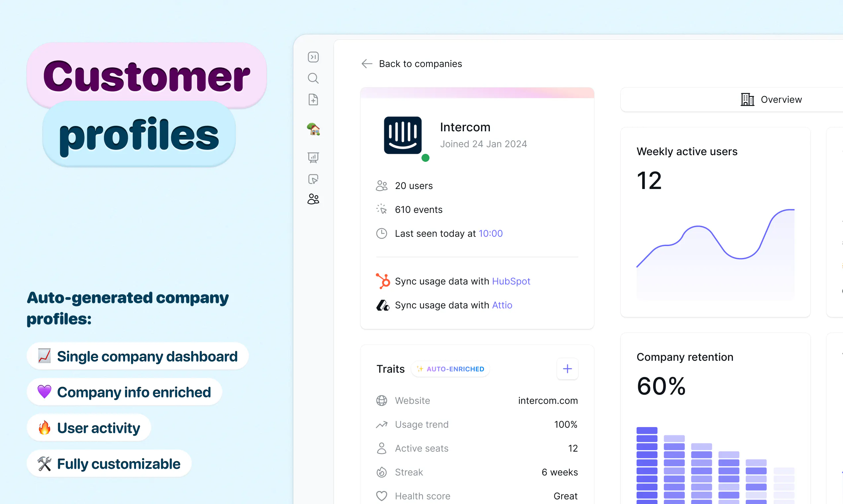Image resolution: width=843 pixels, height=504 pixels.
Task: Click the back arrow icon
Action: coord(367,64)
